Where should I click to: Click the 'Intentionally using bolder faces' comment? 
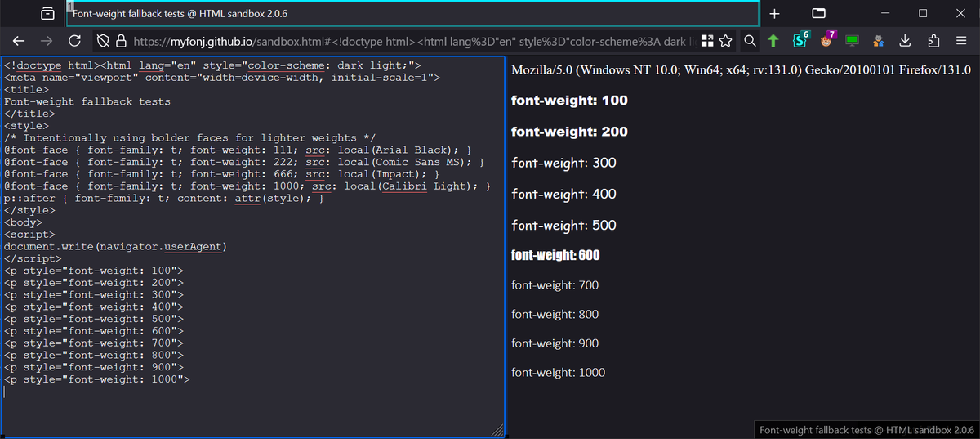(190, 138)
